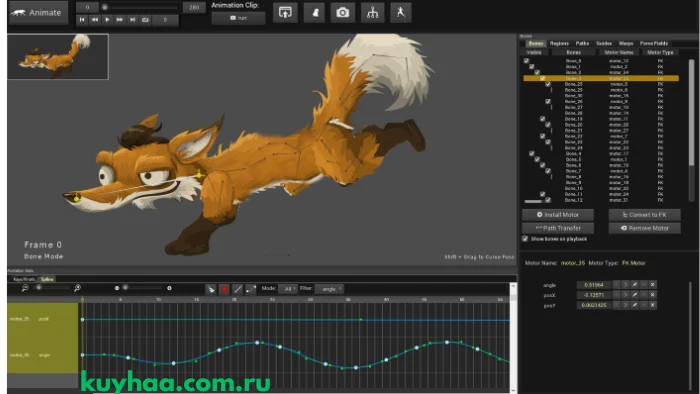Switch to the Warps tab
Viewport: 700px width, 394px height.
[x=626, y=43]
